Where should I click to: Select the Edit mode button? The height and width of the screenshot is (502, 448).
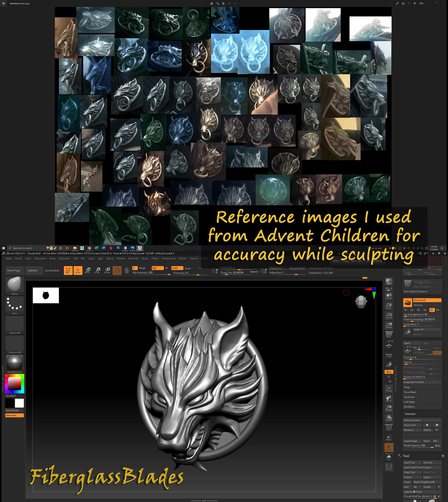tap(68, 270)
